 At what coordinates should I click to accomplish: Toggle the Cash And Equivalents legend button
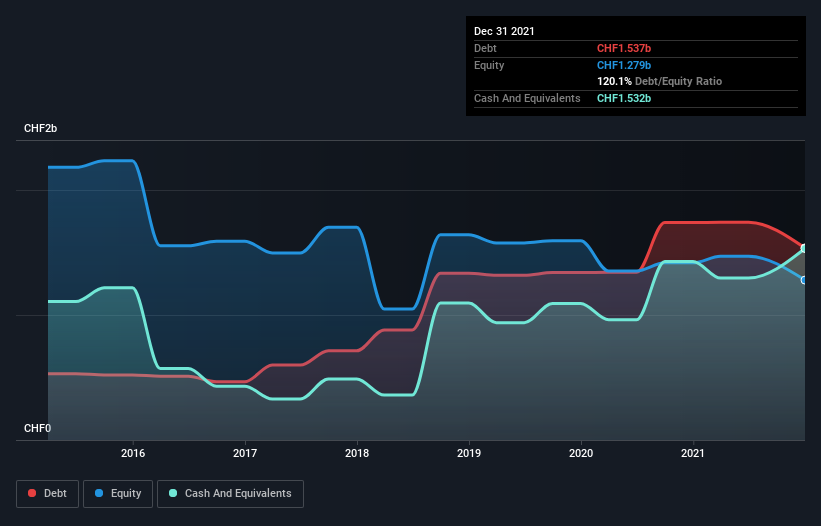click(230, 494)
